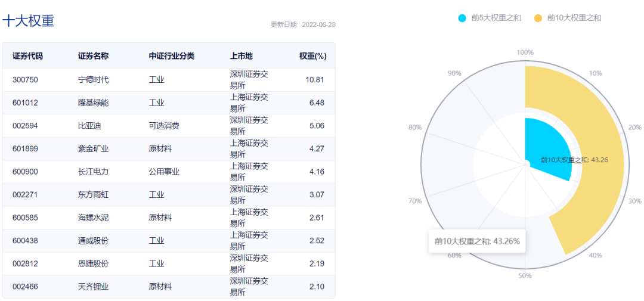Click the stock name 恩捷股份
Image resolution: width=644 pixels, height=301 pixels.
(93, 263)
